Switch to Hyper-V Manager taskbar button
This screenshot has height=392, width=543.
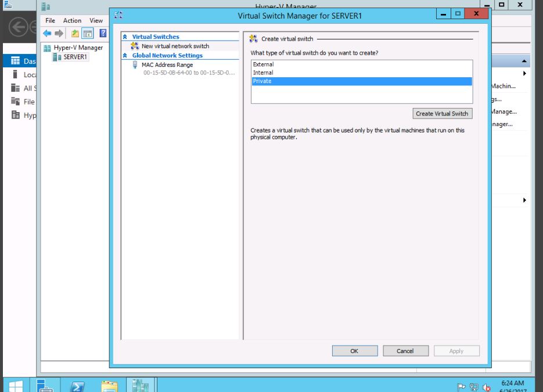(x=141, y=385)
